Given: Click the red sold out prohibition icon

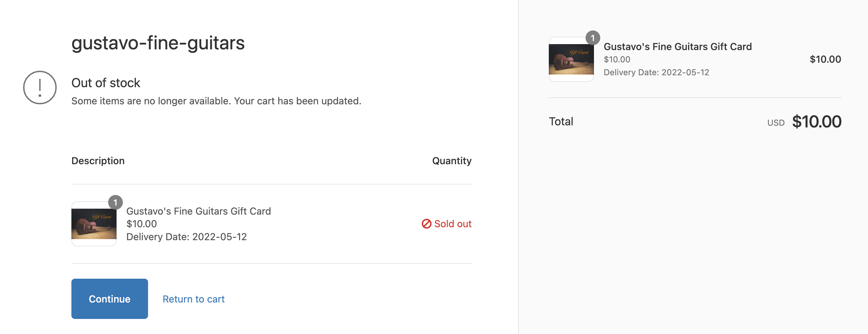Looking at the screenshot, I should [x=426, y=224].
